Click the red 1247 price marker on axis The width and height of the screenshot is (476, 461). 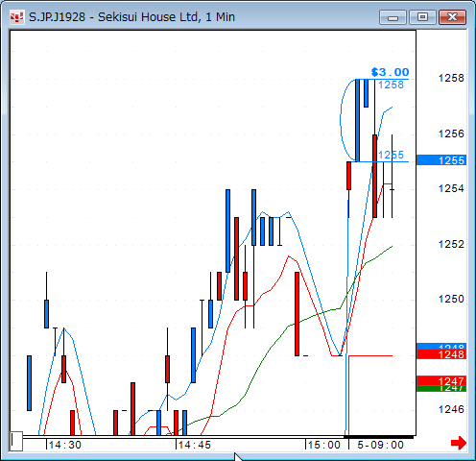click(441, 381)
